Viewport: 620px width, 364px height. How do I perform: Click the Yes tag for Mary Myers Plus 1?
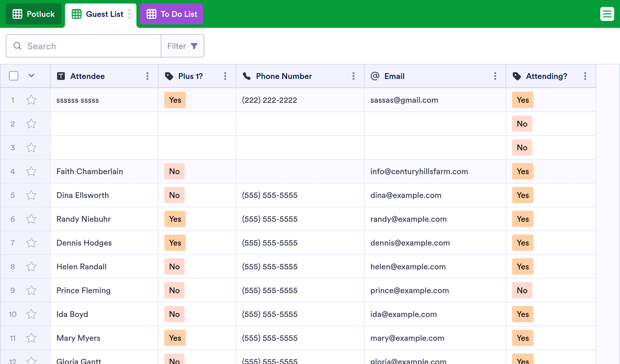coord(175,338)
